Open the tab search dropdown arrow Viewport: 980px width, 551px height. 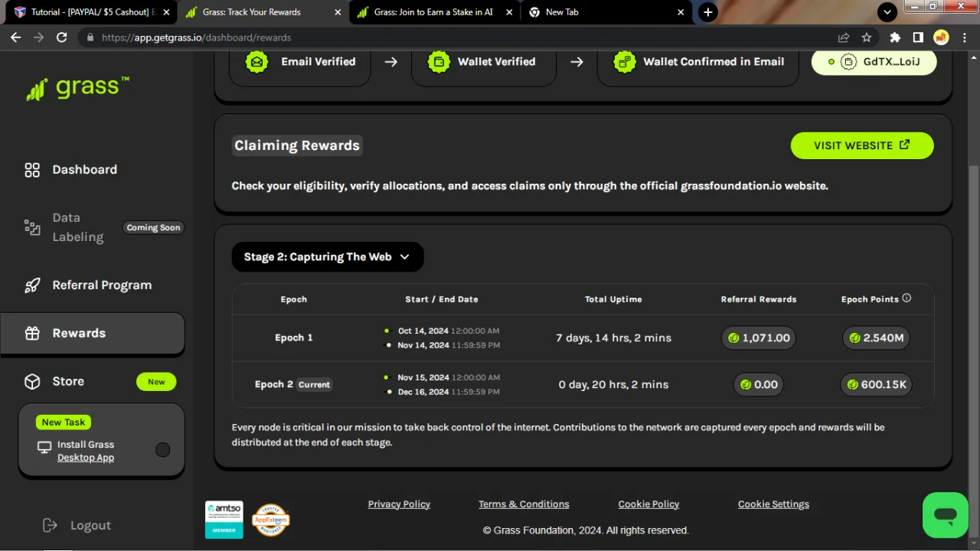[x=887, y=12]
